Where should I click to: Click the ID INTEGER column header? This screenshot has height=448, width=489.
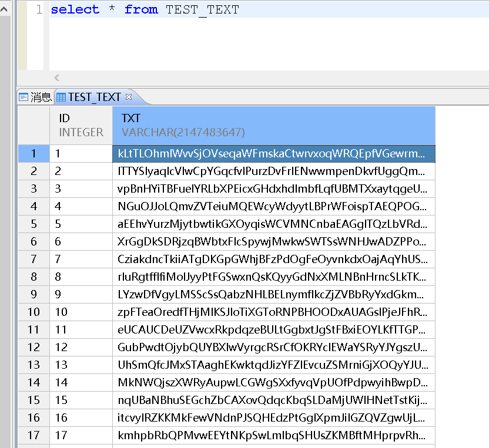point(81,125)
